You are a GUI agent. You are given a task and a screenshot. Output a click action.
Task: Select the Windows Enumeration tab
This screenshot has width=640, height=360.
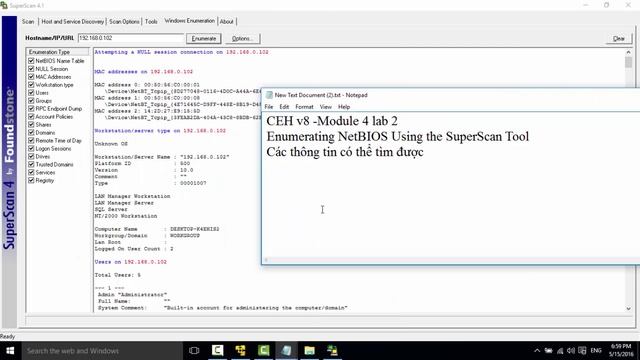(x=189, y=20)
